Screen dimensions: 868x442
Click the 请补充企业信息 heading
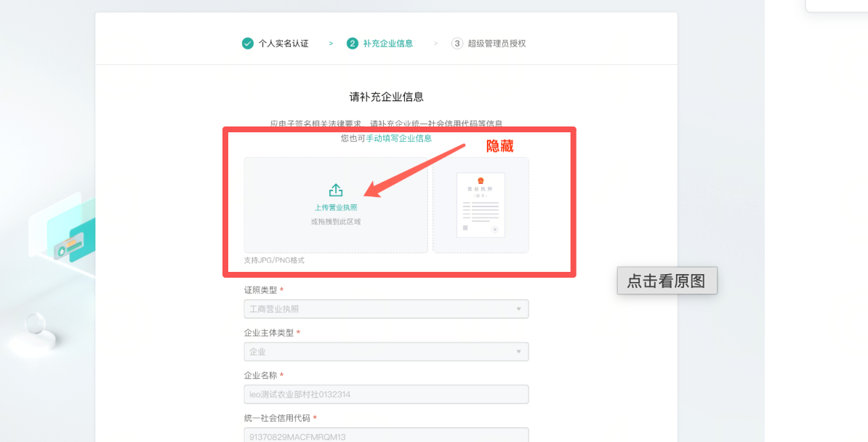(x=387, y=97)
